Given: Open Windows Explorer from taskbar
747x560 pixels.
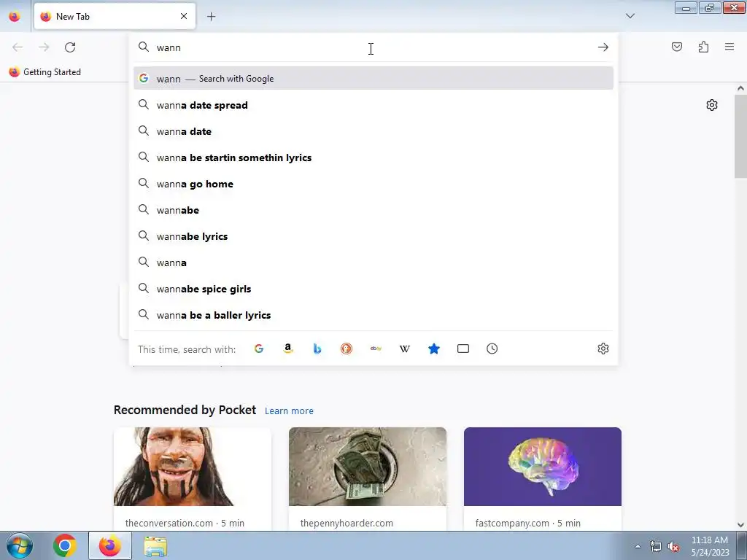Looking at the screenshot, I should (155, 545).
